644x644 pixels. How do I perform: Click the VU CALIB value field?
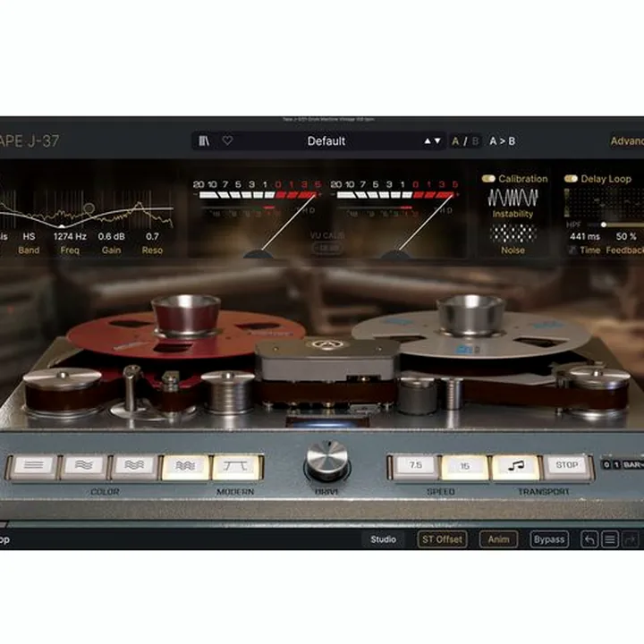point(327,248)
